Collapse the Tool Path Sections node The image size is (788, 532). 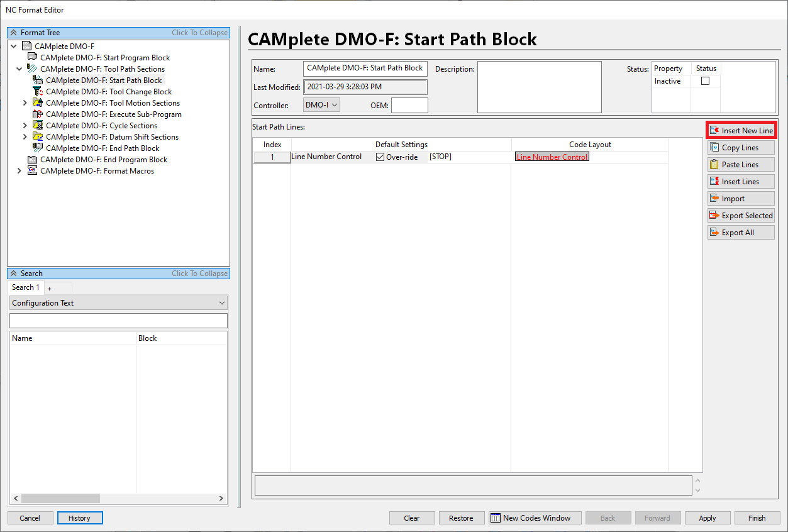(x=19, y=69)
